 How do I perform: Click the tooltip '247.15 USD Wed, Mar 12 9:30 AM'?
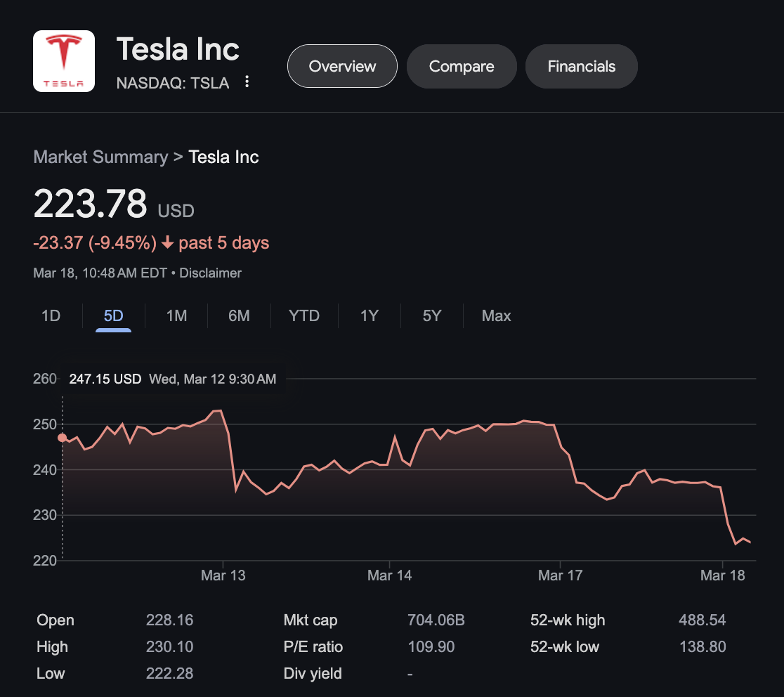tap(173, 379)
